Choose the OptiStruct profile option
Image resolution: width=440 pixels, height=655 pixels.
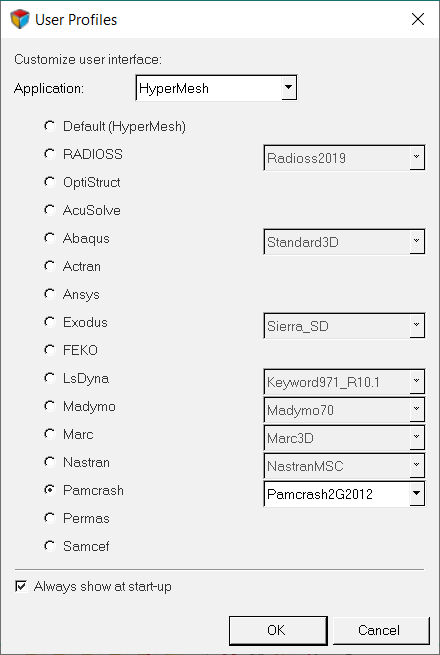tap(50, 182)
